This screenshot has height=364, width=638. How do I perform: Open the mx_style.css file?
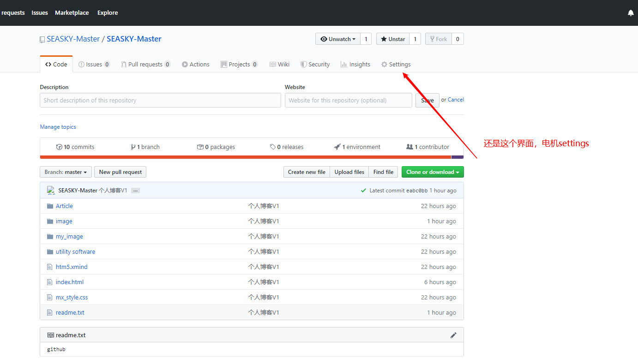click(x=72, y=298)
